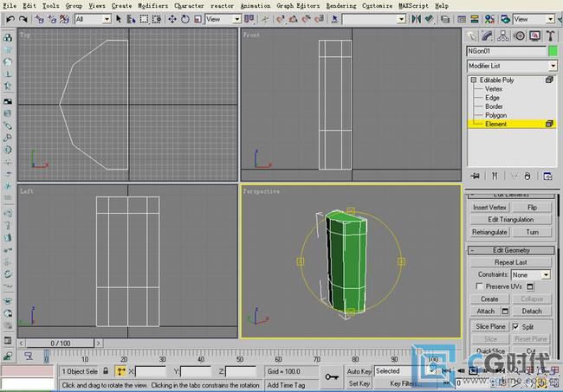This screenshot has height=392, width=563.
Task: Open Preserve UVs settings box
Action: point(530,286)
